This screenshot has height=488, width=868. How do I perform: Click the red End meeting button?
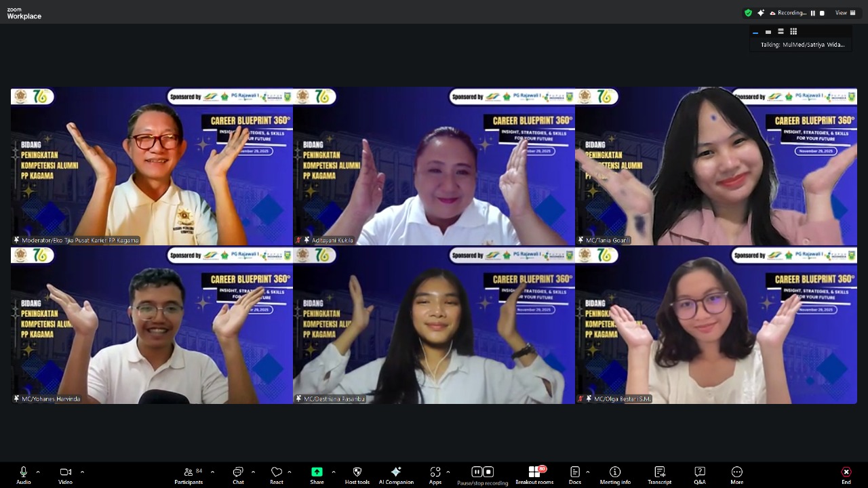pos(846,475)
